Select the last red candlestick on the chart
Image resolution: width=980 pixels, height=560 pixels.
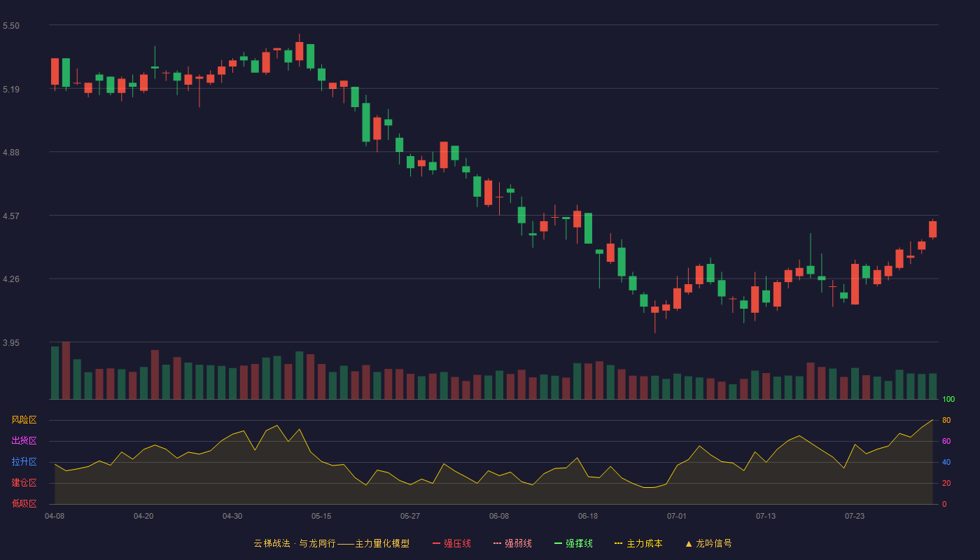coord(932,229)
